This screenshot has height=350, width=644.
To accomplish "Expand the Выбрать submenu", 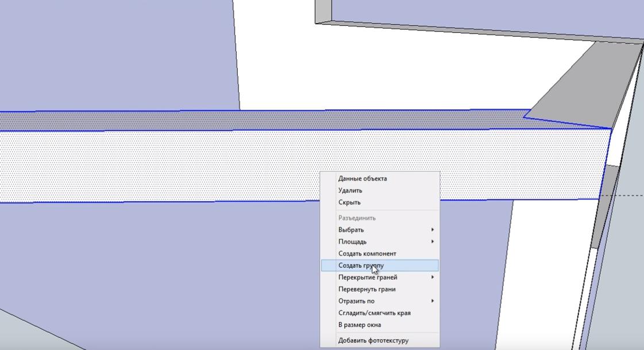I will click(x=351, y=230).
